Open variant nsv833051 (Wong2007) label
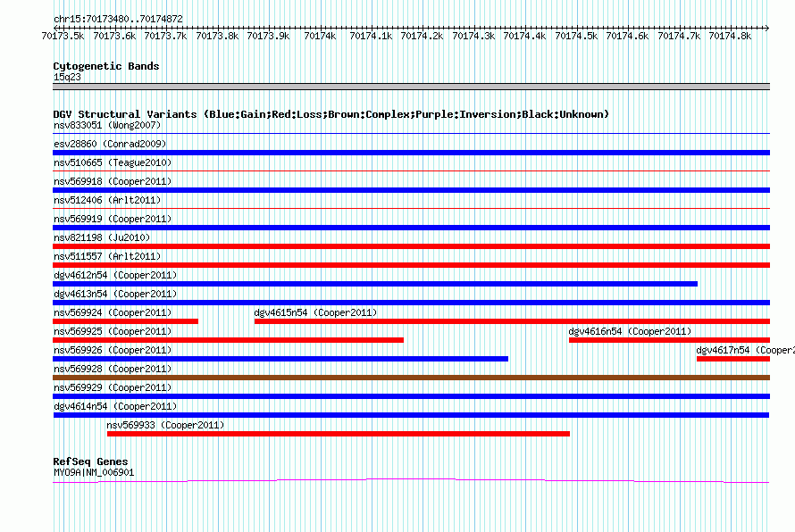 [x=107, y=125]
